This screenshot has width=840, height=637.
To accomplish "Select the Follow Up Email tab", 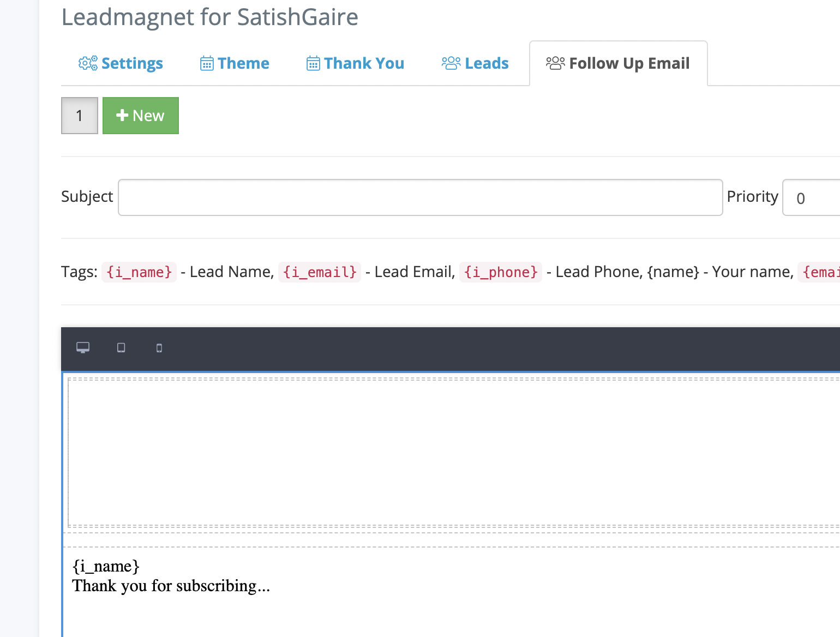I will tap(618, 63).
